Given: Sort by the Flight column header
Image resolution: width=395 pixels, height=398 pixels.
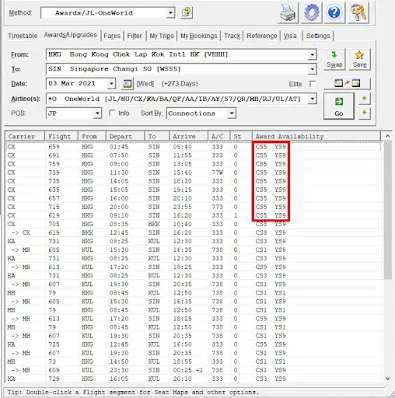Looking at the screenshot, I should (61, 136).
